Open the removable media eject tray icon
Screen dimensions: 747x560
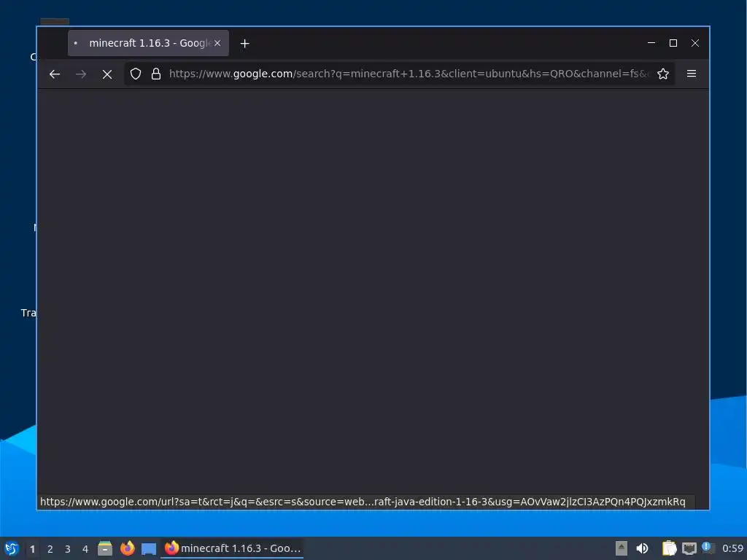pos(622,548)
